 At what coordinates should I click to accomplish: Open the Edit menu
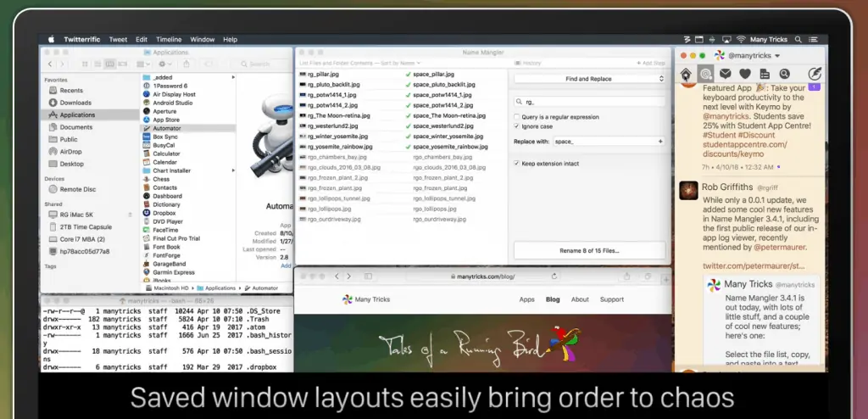142,39
